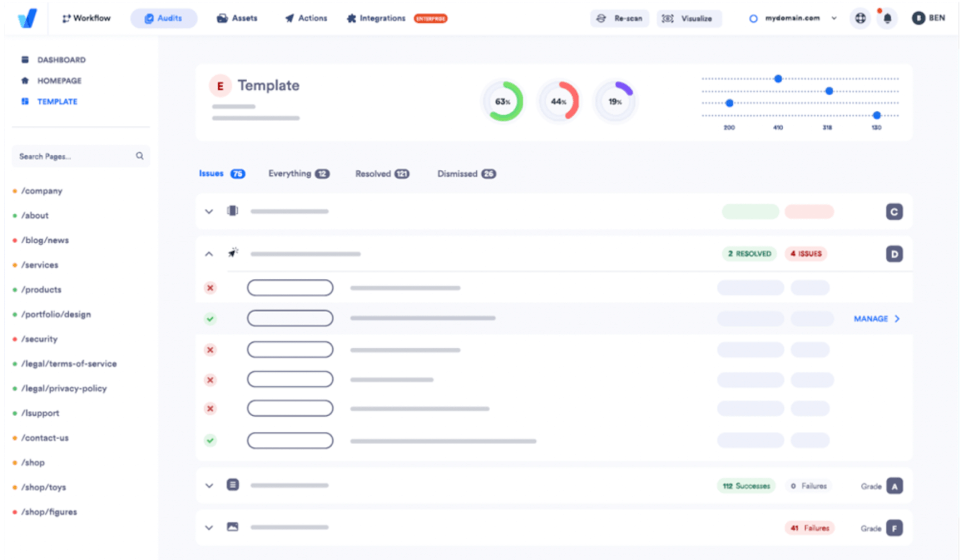The width and height of the screenshot is (960, 560).
Task: Click the red E template score badge
Action: click(220, 86)
